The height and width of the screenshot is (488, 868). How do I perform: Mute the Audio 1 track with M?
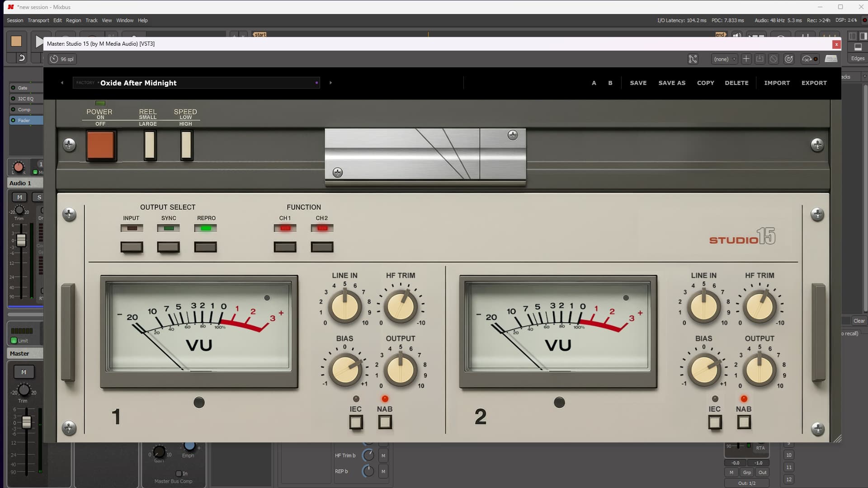[x=19, y=197]
